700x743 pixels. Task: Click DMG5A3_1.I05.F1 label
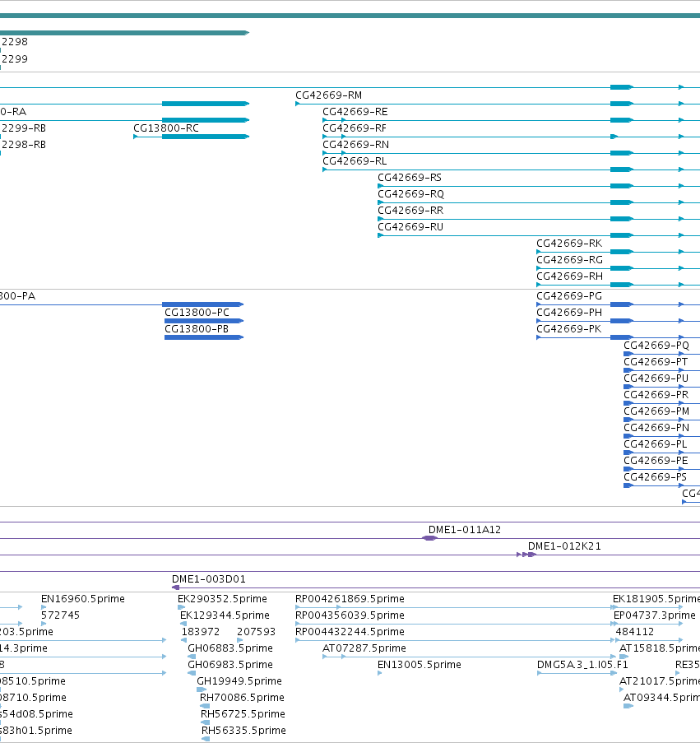582,665
